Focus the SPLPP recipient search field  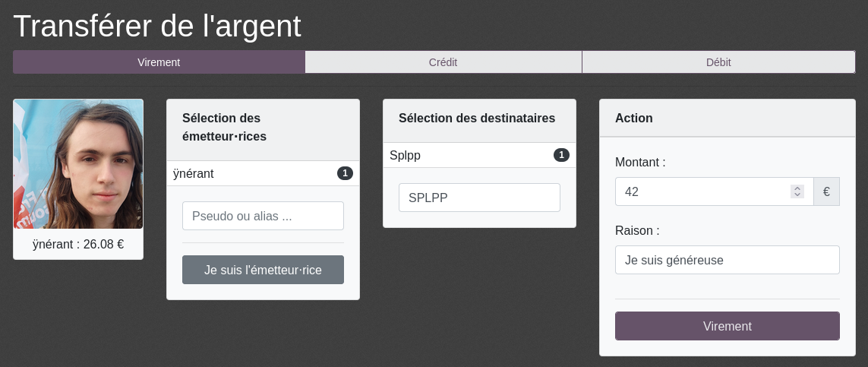[x=479, y=198]
